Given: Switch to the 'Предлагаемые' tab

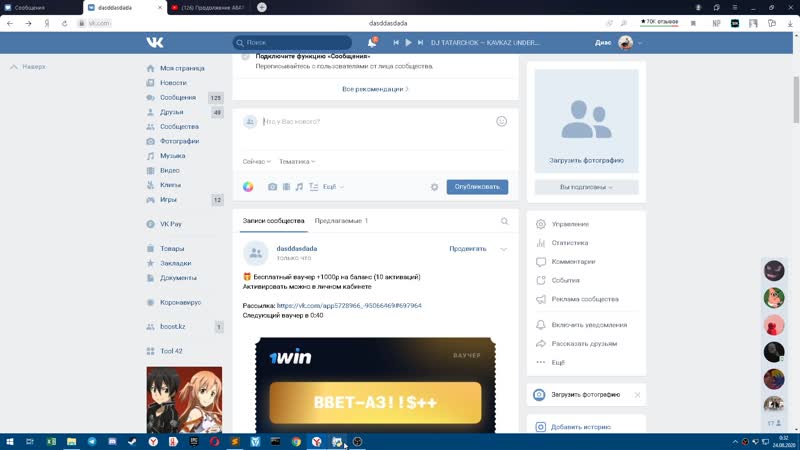Looking at the screenshot, I should pos(341,221).
